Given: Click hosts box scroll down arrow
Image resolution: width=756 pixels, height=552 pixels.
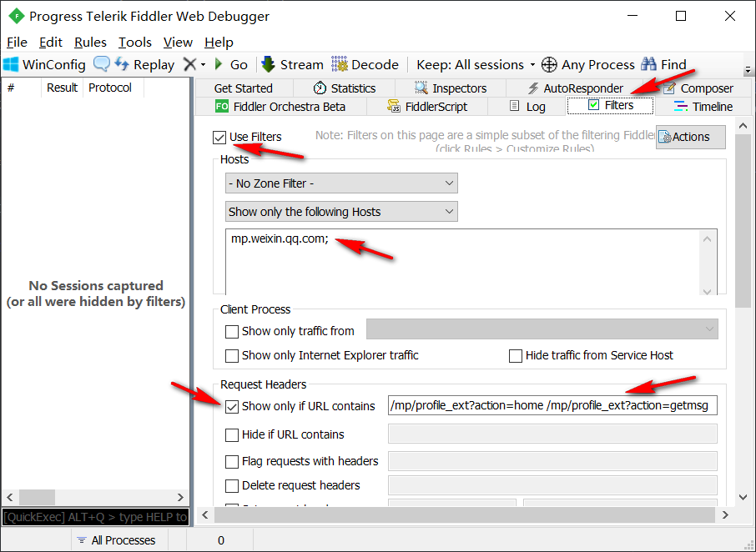Looking at the screenshot, I should [707, 291].
